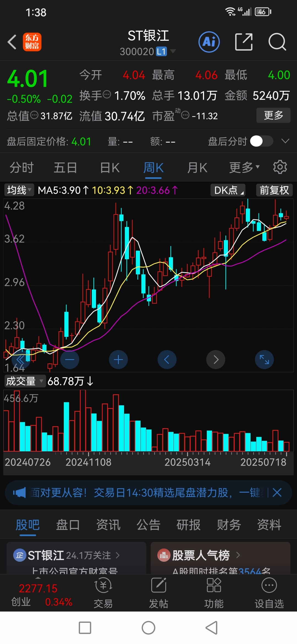297x644 pixels.
Task: Open the 股吧 tab
Action: pyautogui.click(x=28, y=525)
